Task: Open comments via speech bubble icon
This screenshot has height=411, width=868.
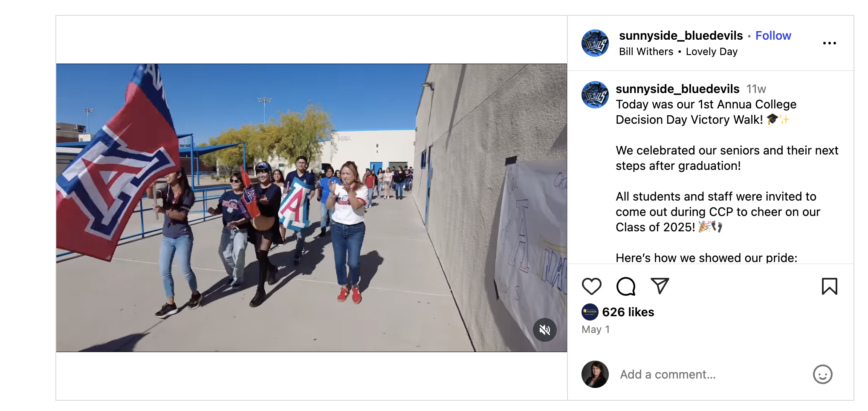Action: tap(626, 286)
